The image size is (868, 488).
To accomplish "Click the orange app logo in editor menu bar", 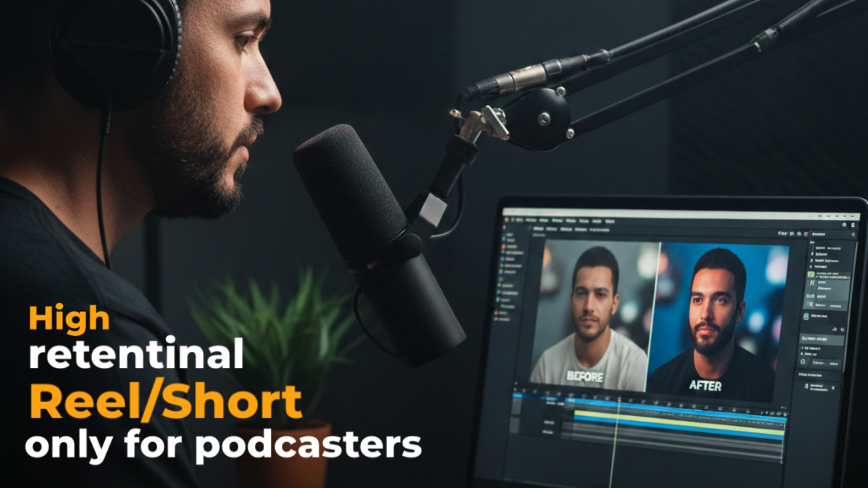I will [507, 220].
